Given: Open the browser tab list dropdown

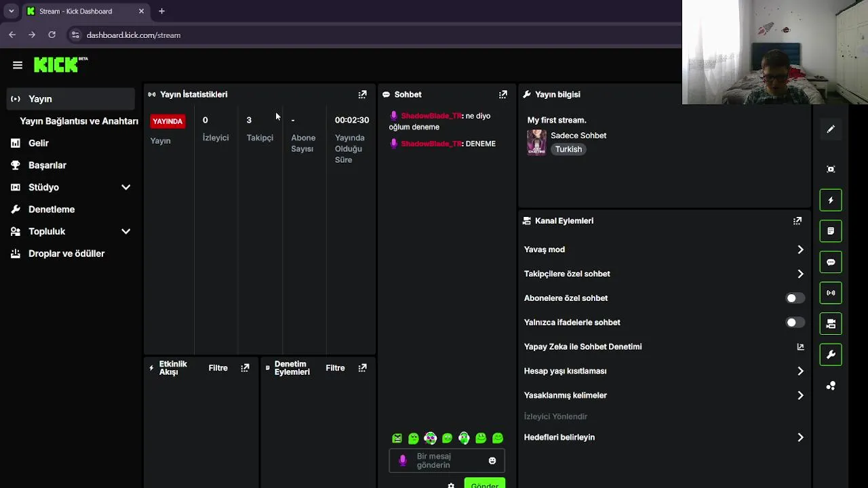Looking at the screenshot, I should point(11,11).
